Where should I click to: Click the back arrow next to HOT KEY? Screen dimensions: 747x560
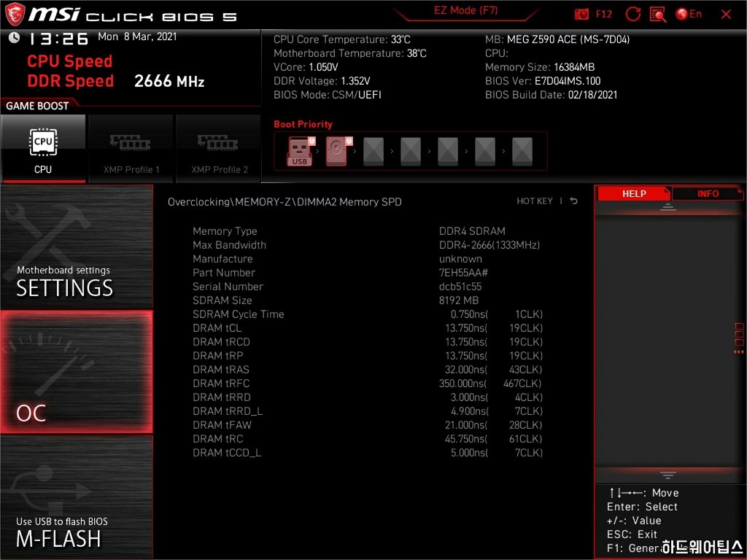click(x=573, y=201)
